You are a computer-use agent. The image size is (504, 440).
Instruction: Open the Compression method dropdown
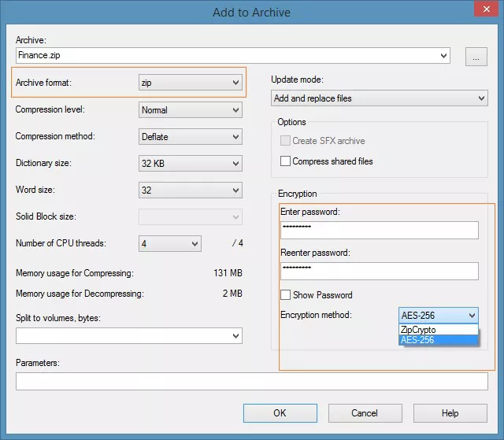191,137
